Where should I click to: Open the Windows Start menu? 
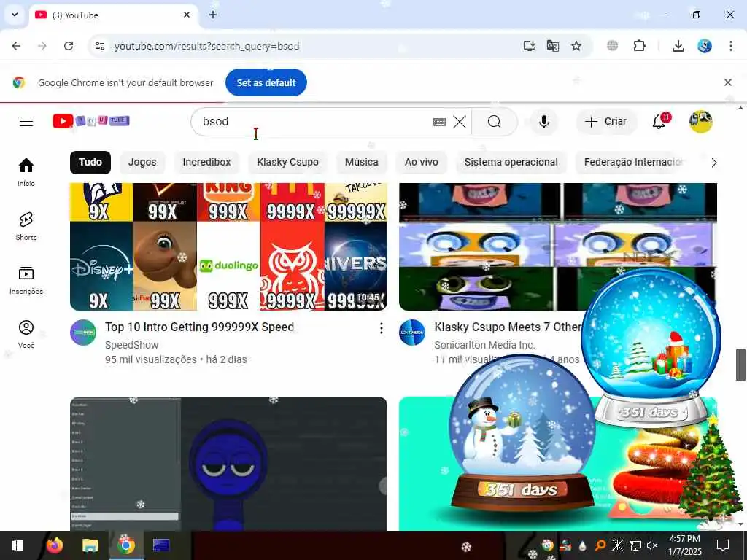pyautogui.click(x=18, y=545)
